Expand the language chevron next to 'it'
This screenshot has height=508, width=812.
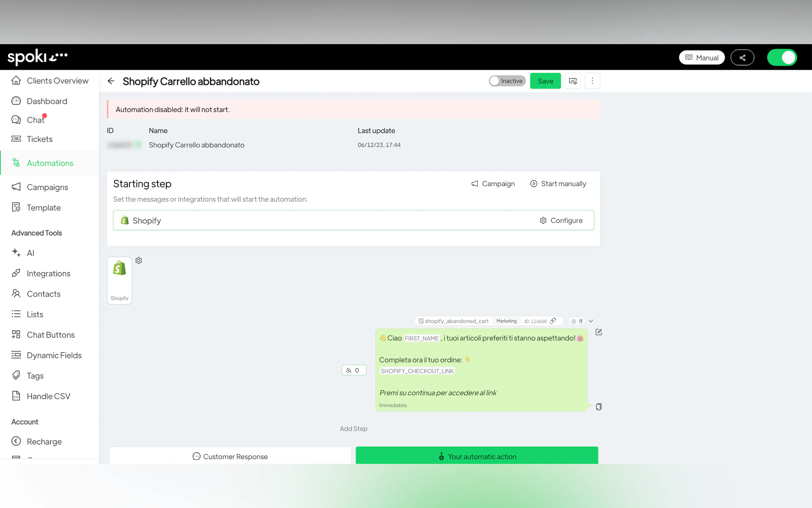pyautogui.click(x=591, y=321)
